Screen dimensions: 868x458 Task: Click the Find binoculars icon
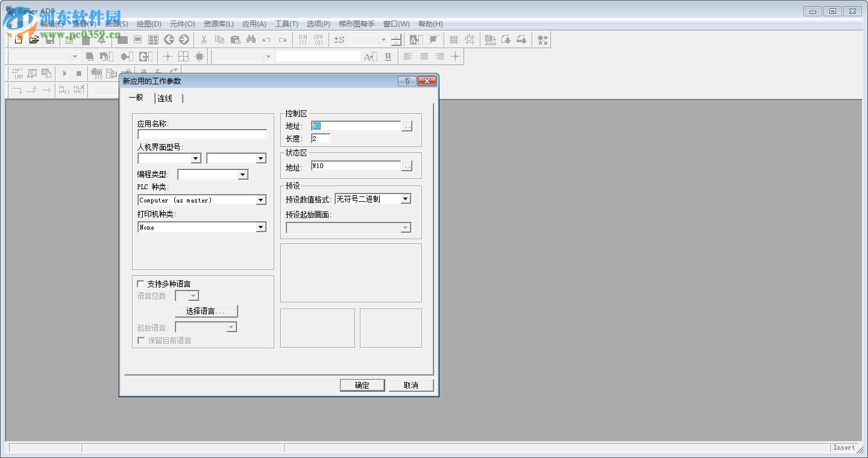point(251,40)
